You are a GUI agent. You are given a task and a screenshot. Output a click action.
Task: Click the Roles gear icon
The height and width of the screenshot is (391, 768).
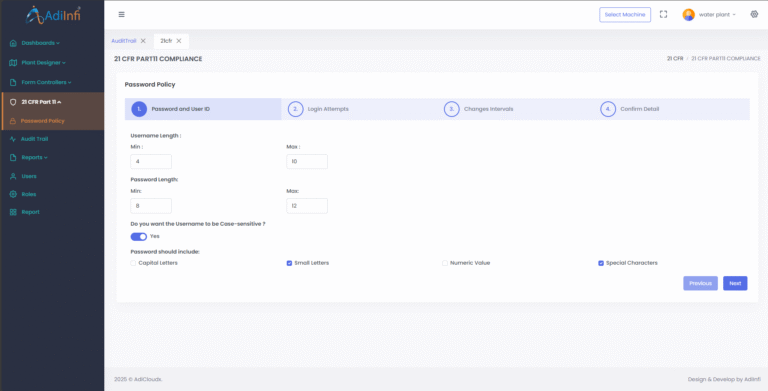tap(13, 195)
